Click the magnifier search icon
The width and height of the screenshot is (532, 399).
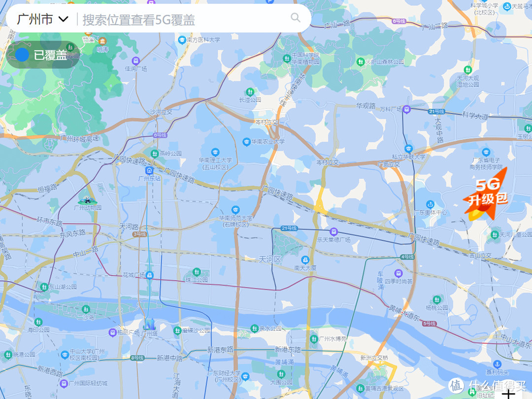(296, 18)
